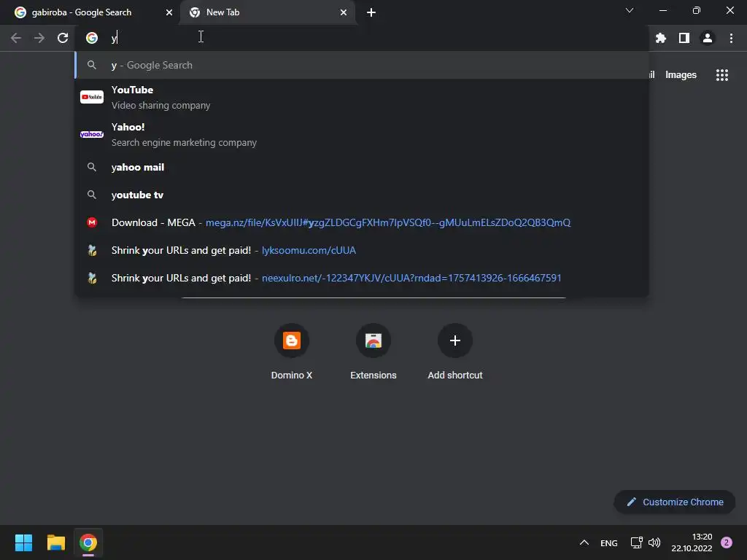Open the volume speaker icon

[x=654, y=542]
